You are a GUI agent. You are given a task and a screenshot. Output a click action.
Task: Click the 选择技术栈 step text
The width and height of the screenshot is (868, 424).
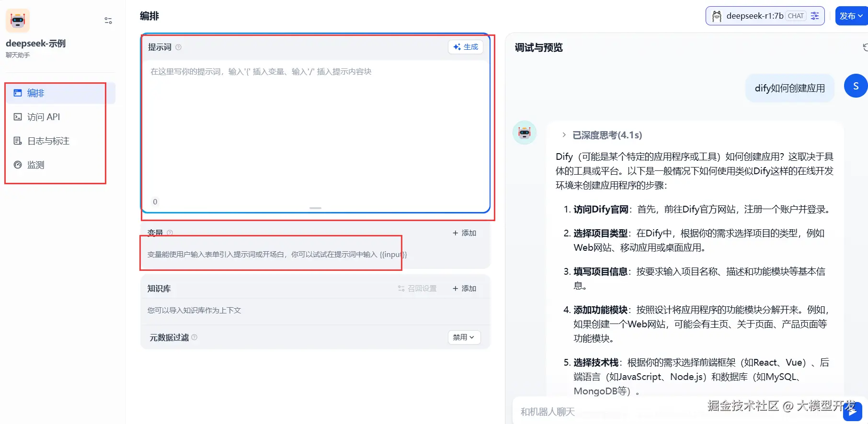pos(596,362)
